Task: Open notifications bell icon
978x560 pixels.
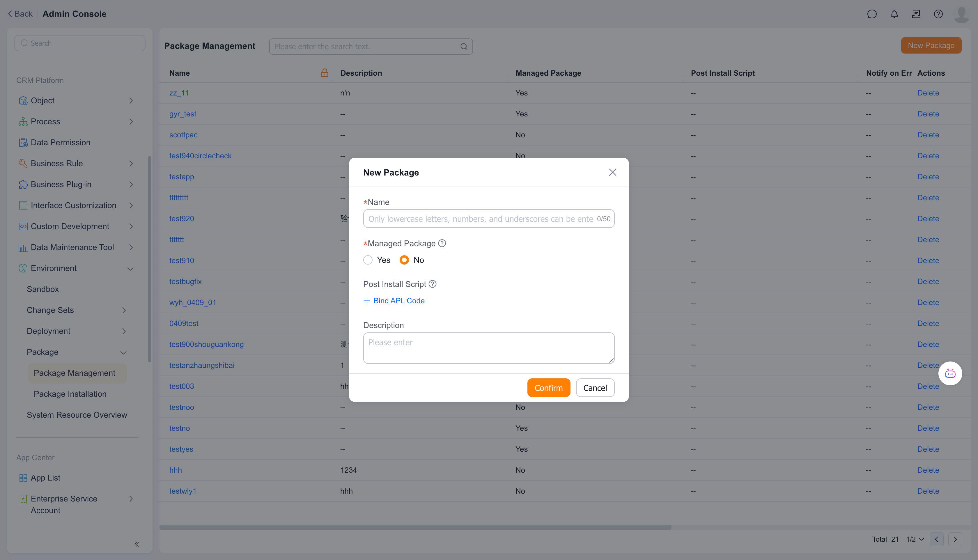Action: pyautogui.click(x=894, y=14)
